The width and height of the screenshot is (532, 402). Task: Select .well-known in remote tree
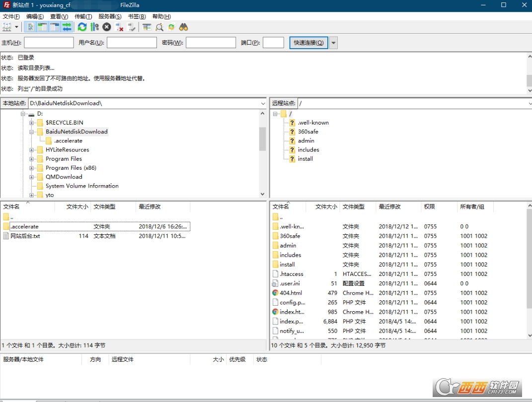tap(313, 123)
